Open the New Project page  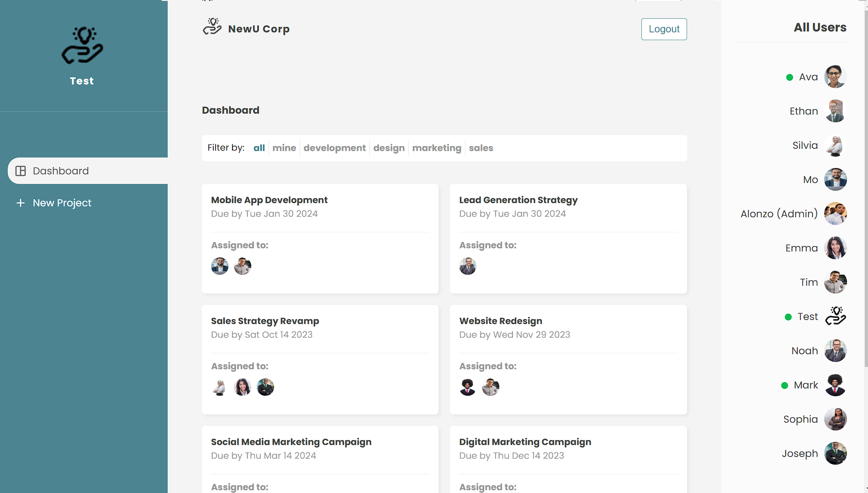[62, 203]
